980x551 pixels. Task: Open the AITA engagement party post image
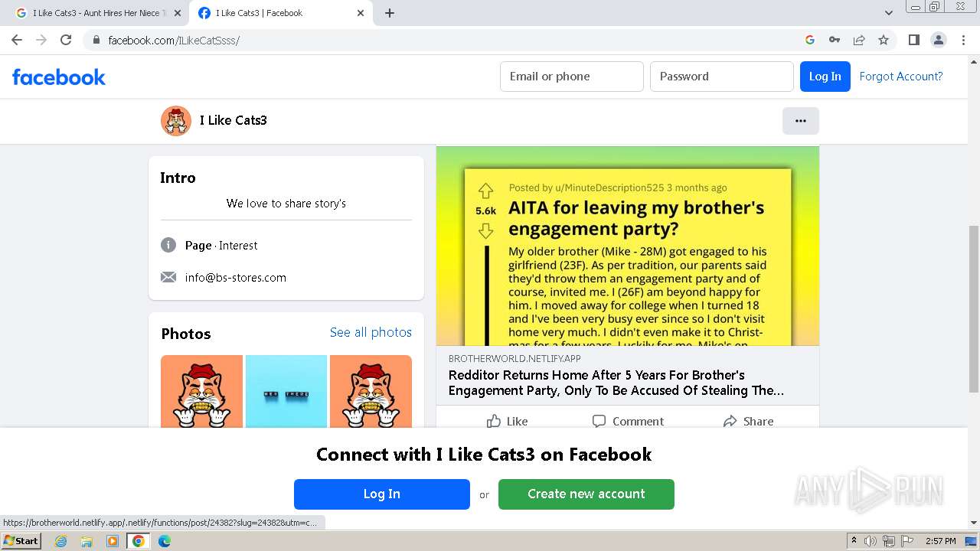click(x=628, y=246)
